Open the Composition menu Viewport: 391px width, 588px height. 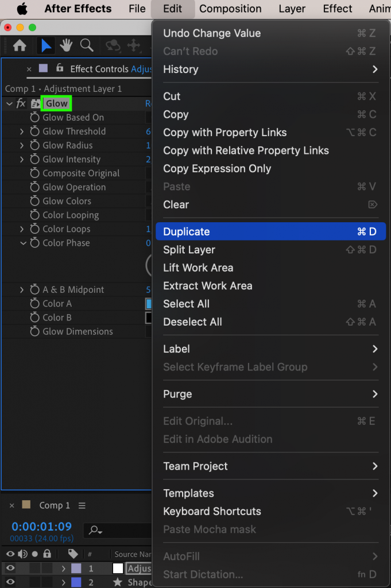pos(230,9)
